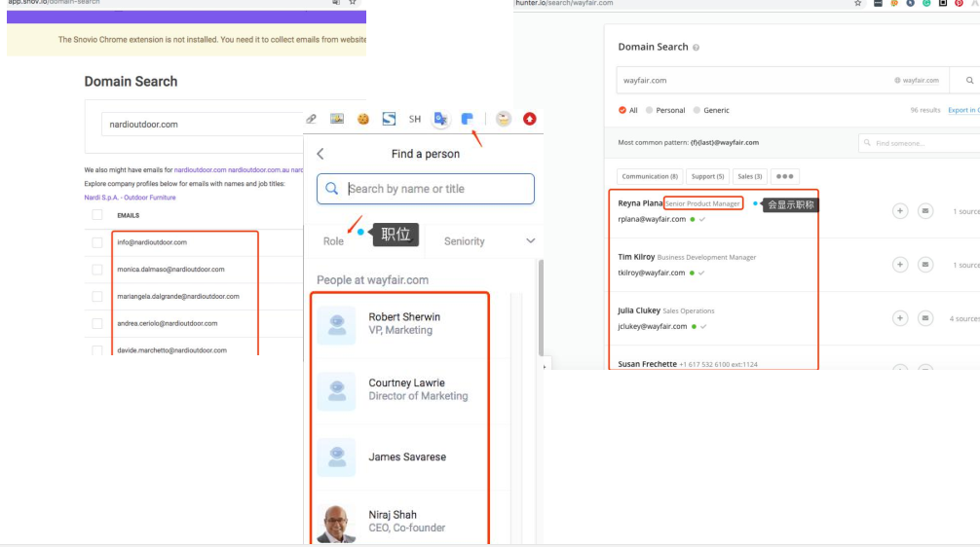Click the SH extension icon

click(x=414, y=119)
